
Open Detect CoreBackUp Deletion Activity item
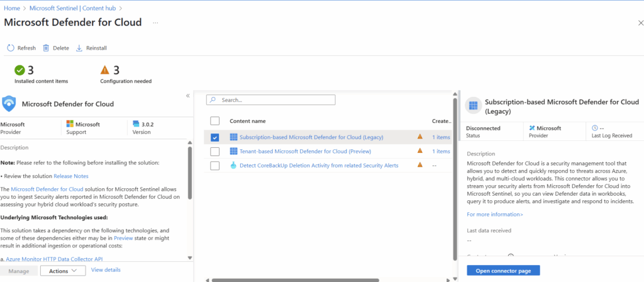pyautogui.click(x=319, y=166)
